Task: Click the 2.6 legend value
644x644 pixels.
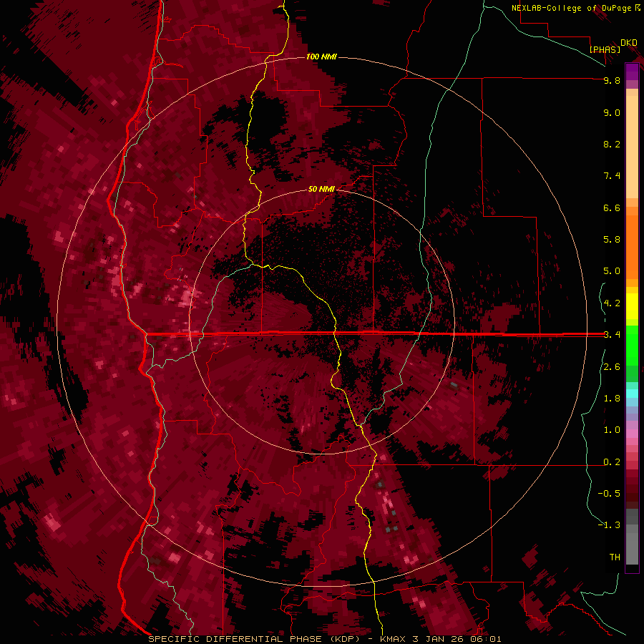Action: 612,367
